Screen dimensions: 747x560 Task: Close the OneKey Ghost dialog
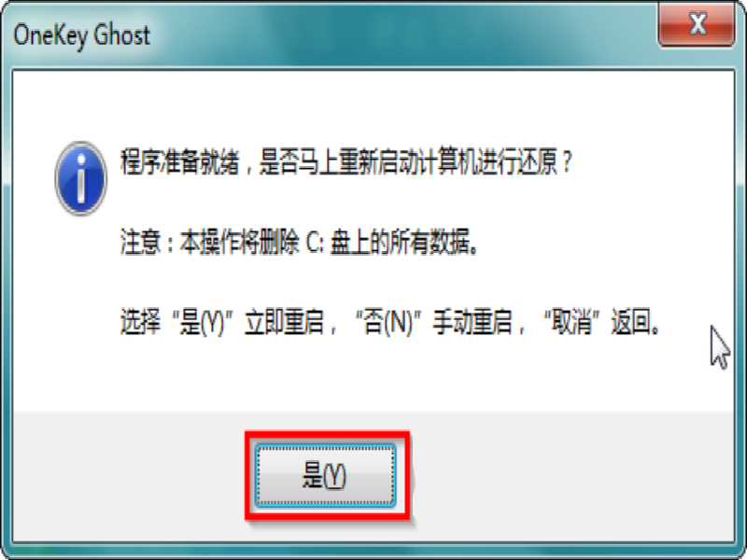[x=697, y=24]
